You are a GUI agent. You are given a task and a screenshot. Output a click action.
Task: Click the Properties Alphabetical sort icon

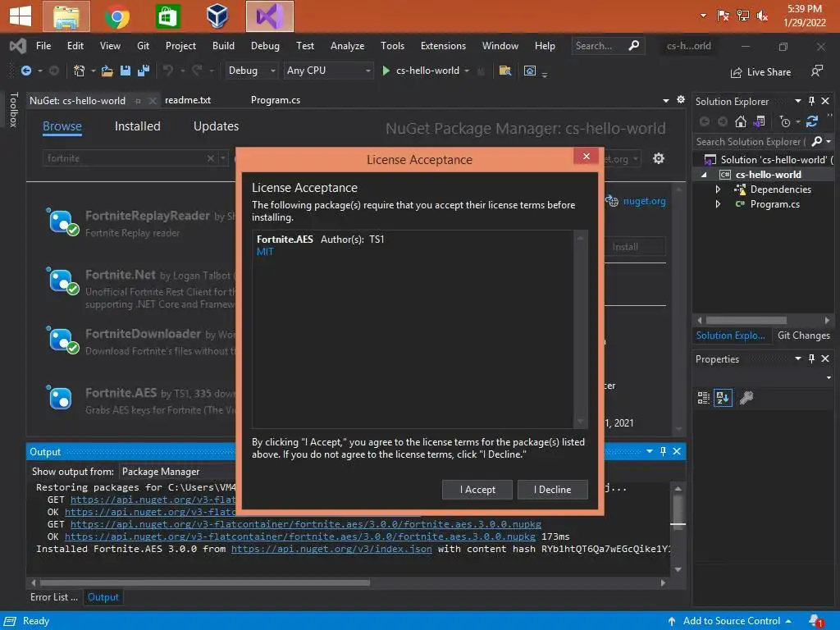pos(723,398)
